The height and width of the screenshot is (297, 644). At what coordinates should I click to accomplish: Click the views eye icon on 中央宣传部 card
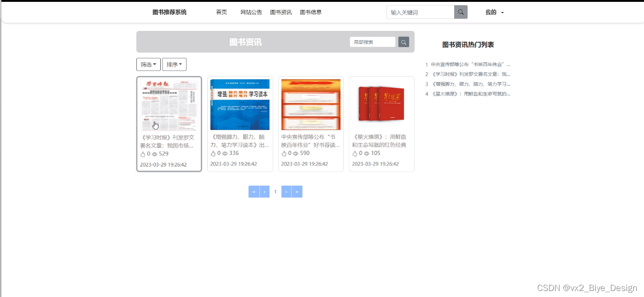click(296, 154)
